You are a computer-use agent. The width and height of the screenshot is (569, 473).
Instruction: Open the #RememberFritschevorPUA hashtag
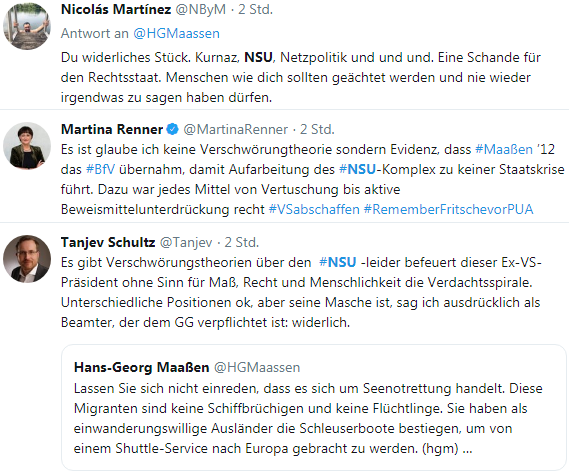pos(449,209)
